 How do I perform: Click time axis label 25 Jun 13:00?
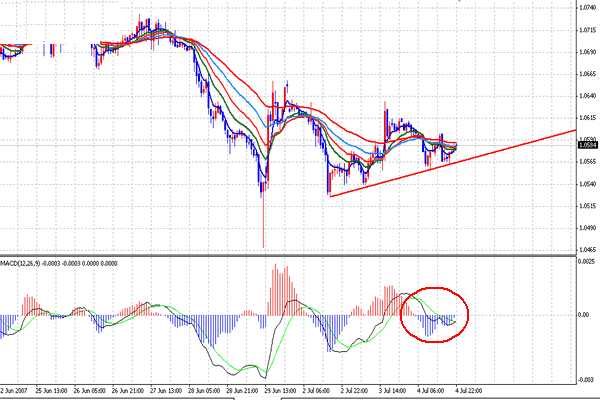(51, 391)
